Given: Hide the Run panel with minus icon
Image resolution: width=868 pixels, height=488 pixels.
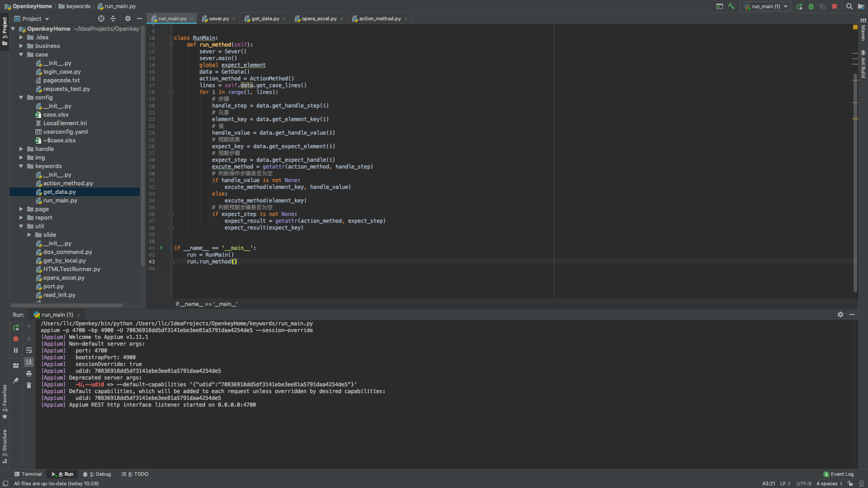Looking at the screenshot, I should click(x=852, y=314).
